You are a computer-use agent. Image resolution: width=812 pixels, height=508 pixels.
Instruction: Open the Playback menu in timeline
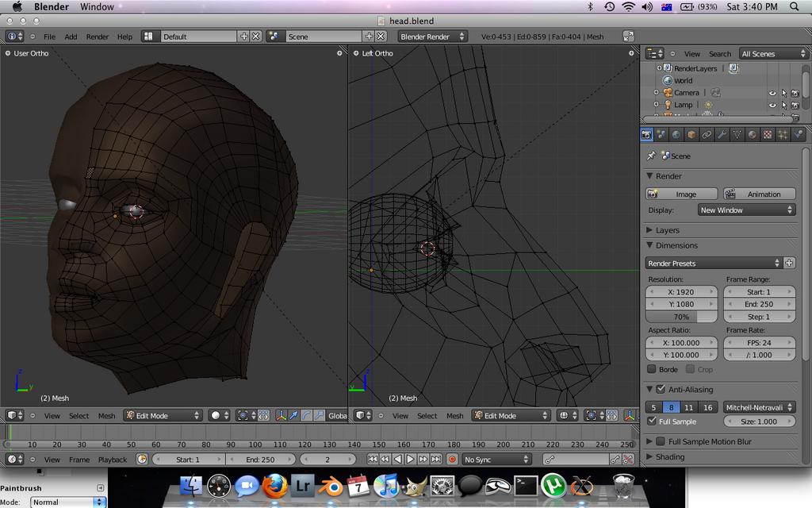click(x=113, y=460)
